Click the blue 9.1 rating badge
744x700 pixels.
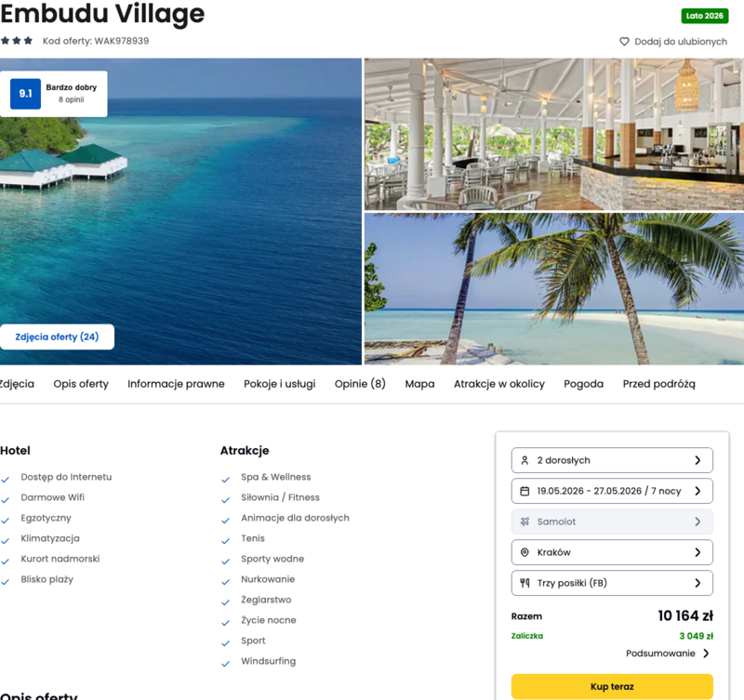(26, 94)
